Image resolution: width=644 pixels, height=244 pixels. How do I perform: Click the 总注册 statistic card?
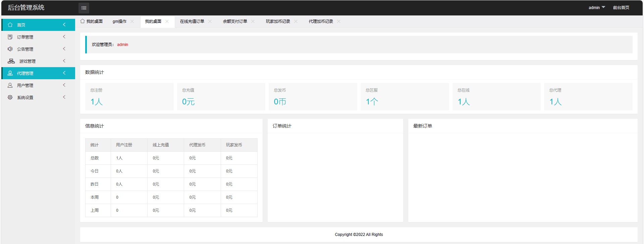[129, 97]
